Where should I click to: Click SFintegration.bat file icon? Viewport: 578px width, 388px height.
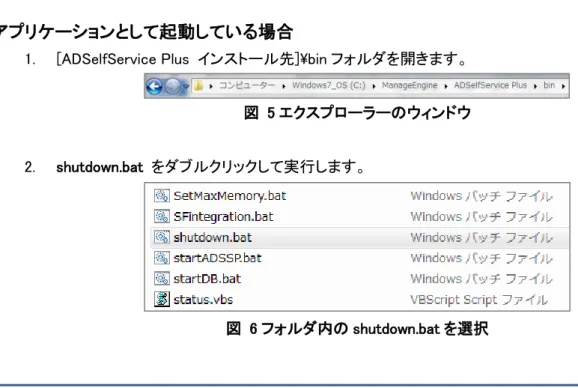pos(162,216)
